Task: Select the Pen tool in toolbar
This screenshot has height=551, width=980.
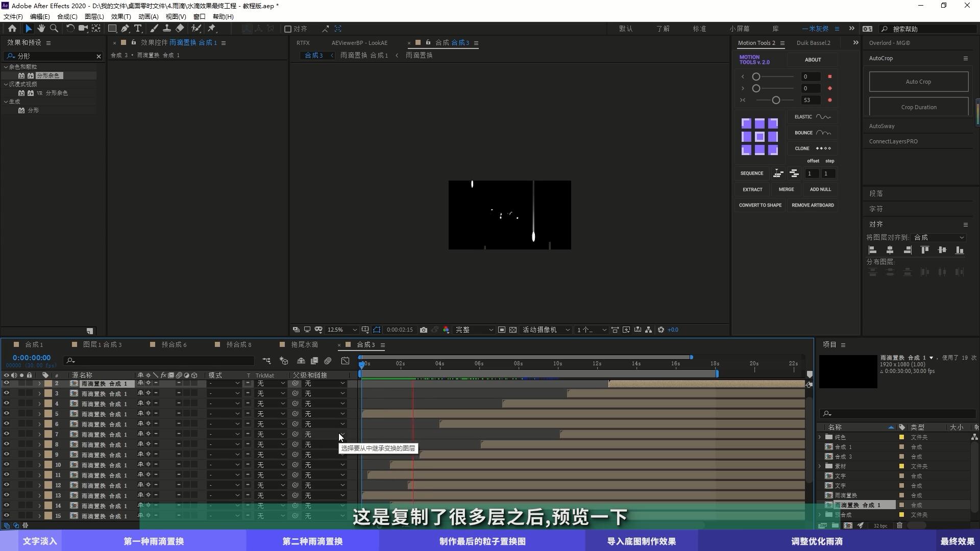Action: (125, 29)
